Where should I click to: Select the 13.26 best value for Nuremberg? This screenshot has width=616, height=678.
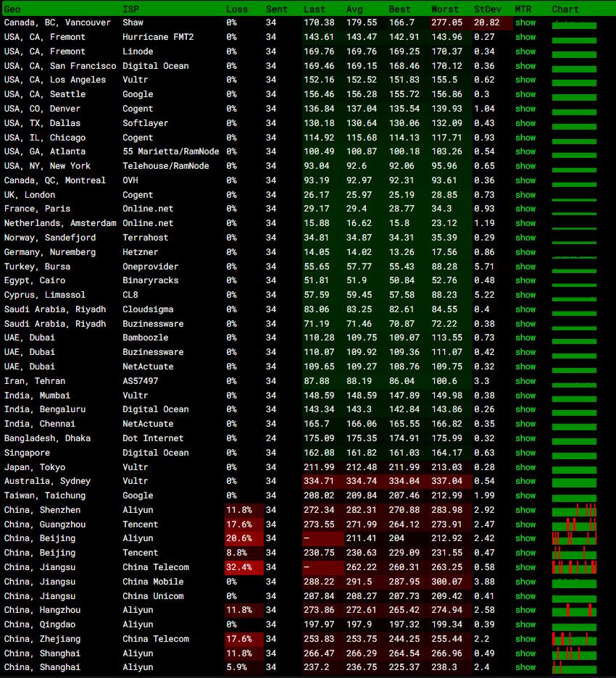tap(401, 252)
